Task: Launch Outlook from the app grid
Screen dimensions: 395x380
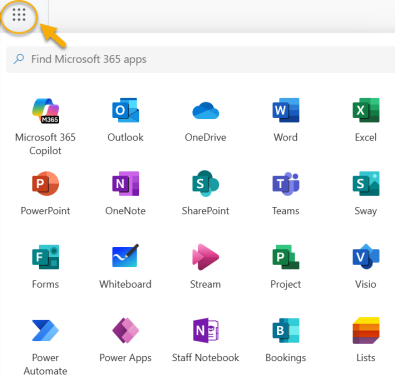Action: [125, 110]
